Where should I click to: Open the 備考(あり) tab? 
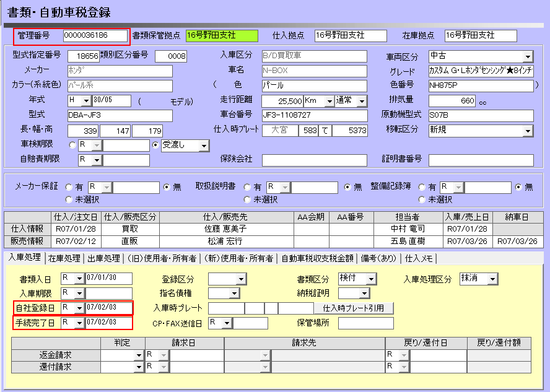click(379, 258)
